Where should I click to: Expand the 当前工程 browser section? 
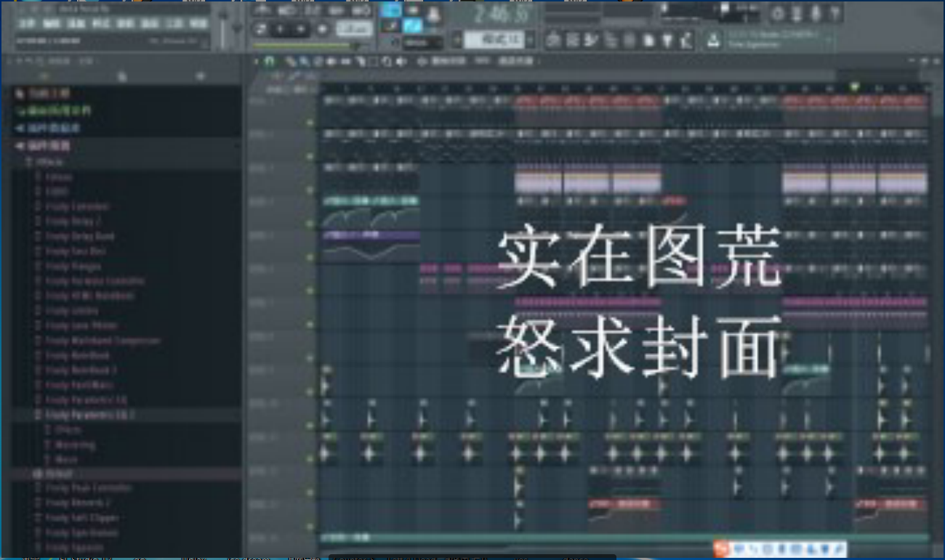pos(44,94)
